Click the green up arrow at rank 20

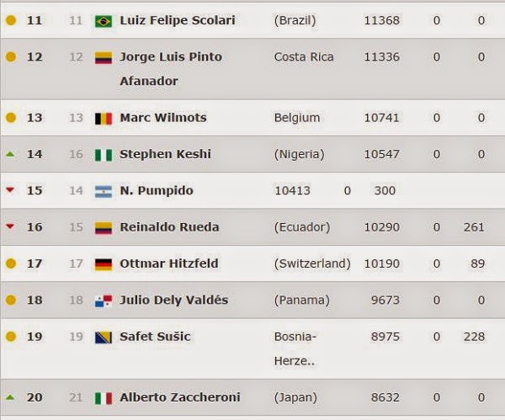coord(10,397)
